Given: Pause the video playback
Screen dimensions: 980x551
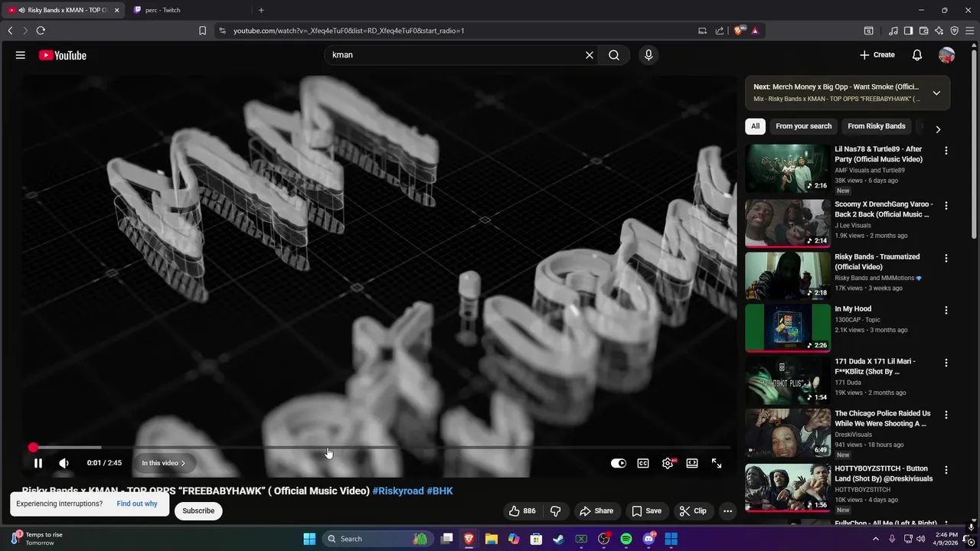Looking at the screenshot, I should (x=38, y=463).
